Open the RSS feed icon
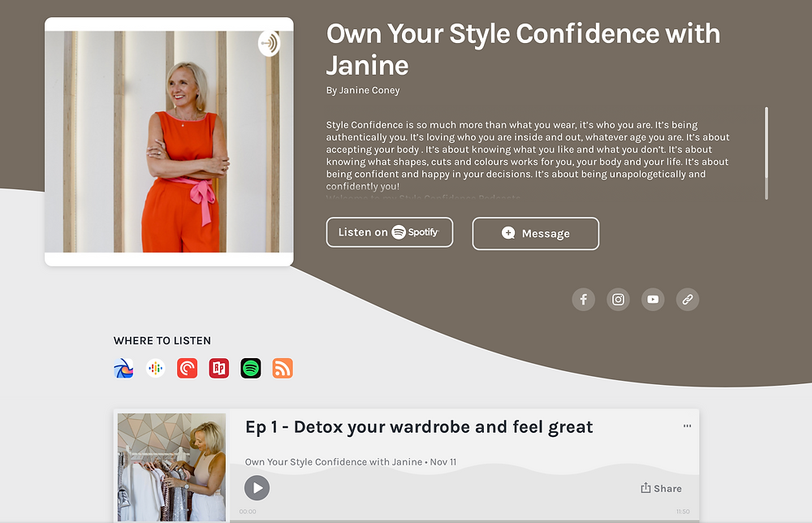The image size is (812, 523). (283, 368)
